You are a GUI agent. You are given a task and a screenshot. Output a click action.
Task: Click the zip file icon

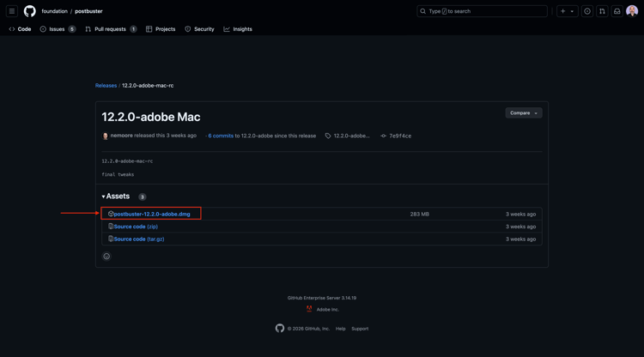coord(111,227)
